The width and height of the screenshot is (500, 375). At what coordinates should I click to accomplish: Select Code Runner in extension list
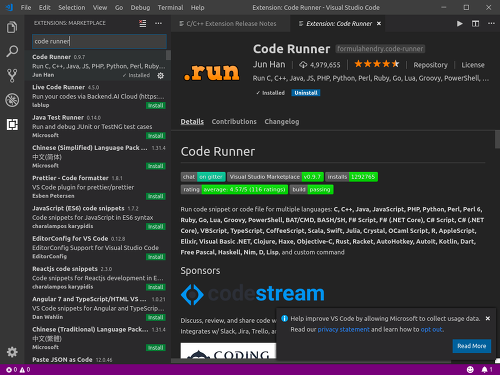point(98,65)
